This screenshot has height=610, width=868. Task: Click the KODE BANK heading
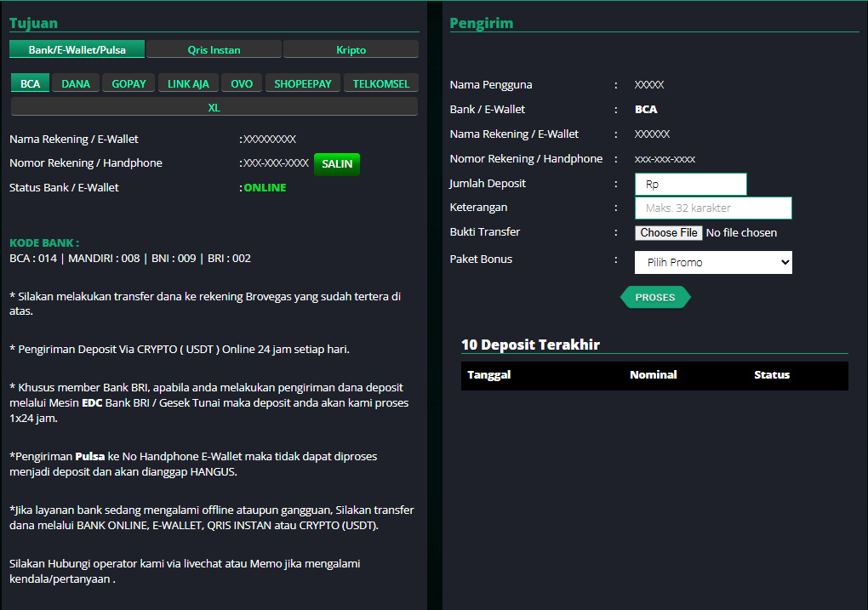44,242
